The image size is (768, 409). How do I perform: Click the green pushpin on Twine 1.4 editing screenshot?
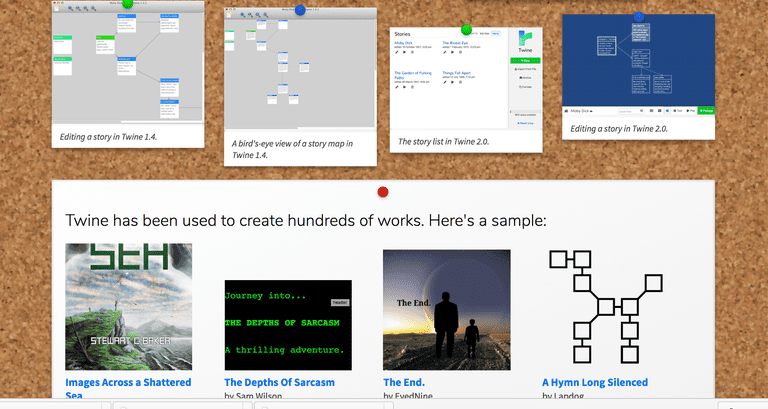(127, 4)
